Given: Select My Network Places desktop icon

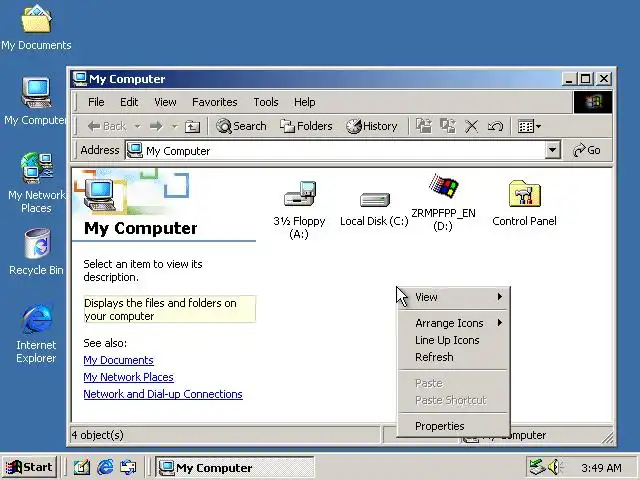Looking at the screenshot, I should [x=36, y=182].
